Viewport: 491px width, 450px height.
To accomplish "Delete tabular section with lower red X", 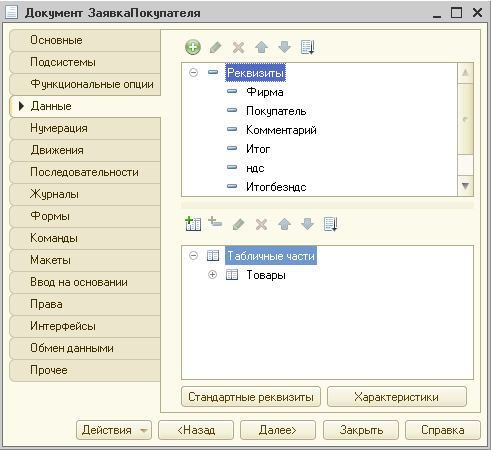I will 261,224.
